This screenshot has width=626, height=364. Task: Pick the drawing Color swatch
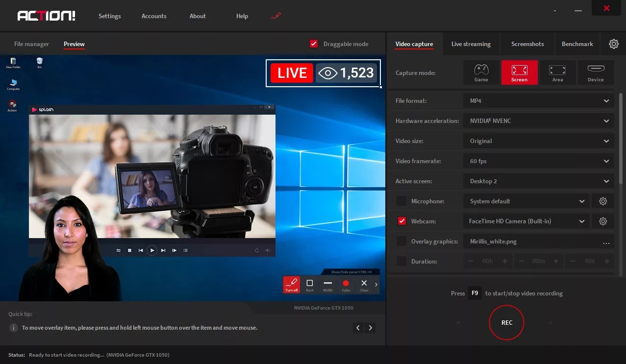[346, 285]
